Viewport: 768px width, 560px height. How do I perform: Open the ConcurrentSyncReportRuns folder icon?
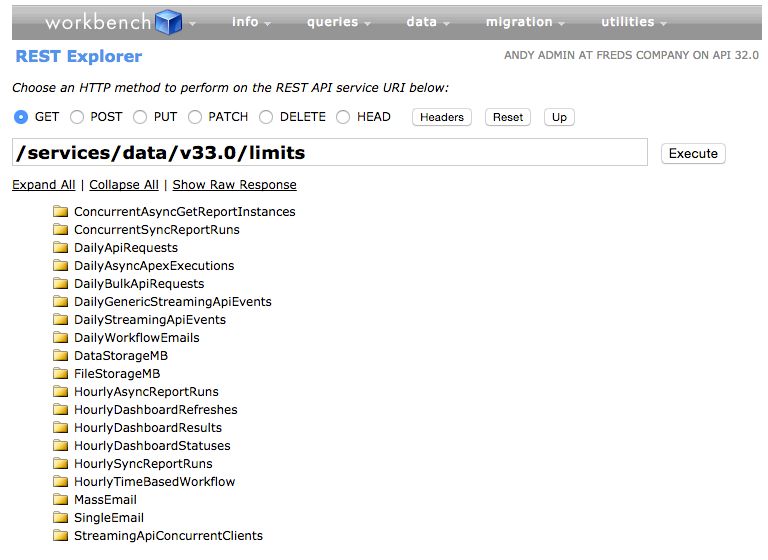[x=60, y=230]
